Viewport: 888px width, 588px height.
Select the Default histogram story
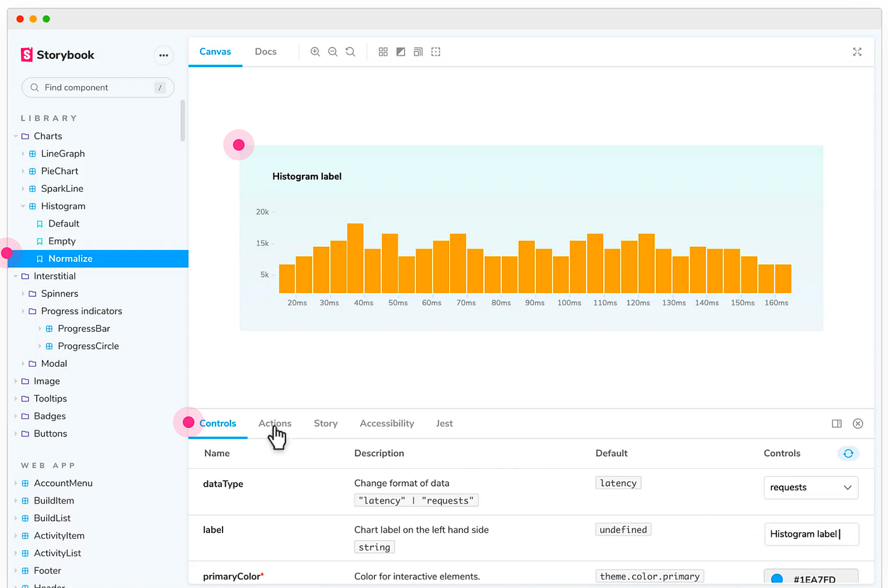pos(63,224)
